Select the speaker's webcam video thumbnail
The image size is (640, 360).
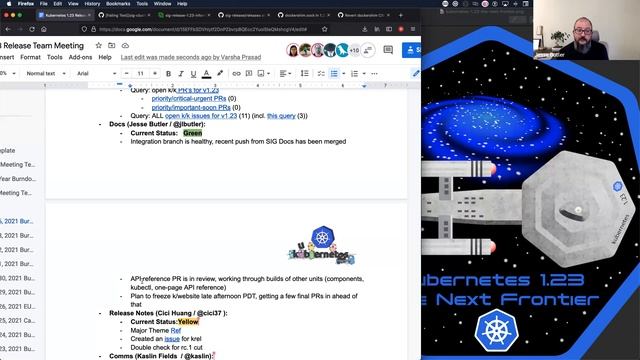pyautogui.click(x=586, y=30)
